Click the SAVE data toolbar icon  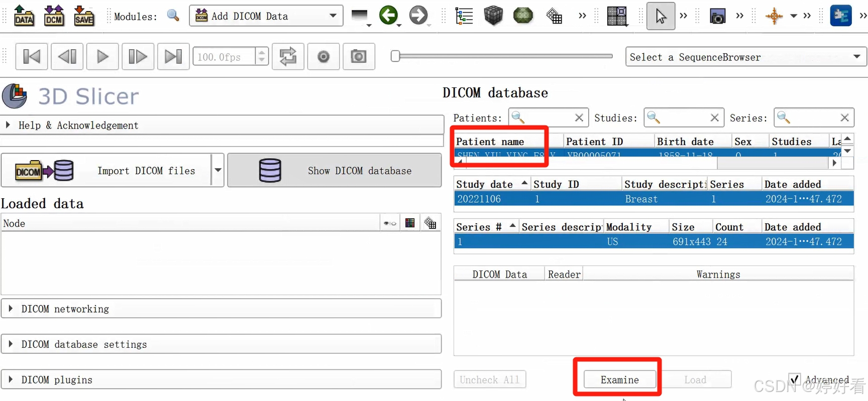[x=84, y=16]
